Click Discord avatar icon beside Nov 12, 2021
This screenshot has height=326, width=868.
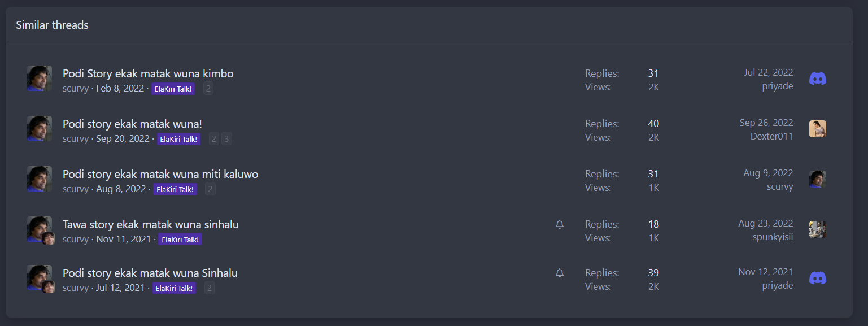(817, 278)
